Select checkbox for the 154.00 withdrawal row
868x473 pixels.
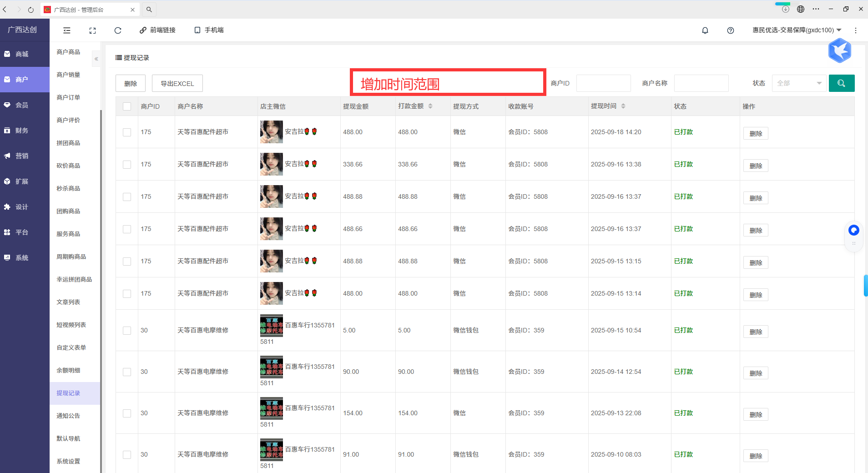coord(127,413)
